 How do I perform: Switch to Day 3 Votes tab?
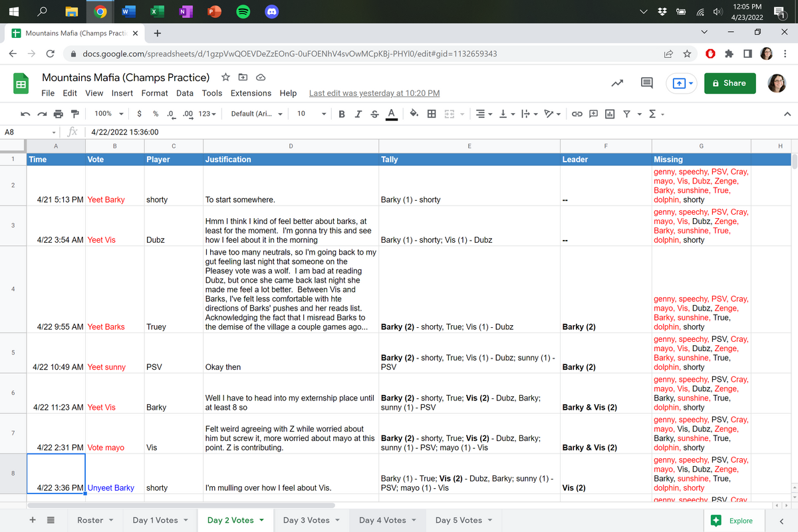pyautogui.click(x=311, y=520)
